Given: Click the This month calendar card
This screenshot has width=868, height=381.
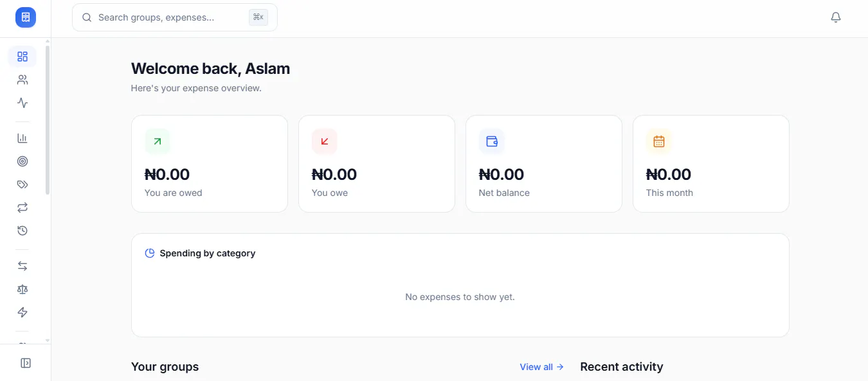Looking at the screenshot, I should click(711, 164).
